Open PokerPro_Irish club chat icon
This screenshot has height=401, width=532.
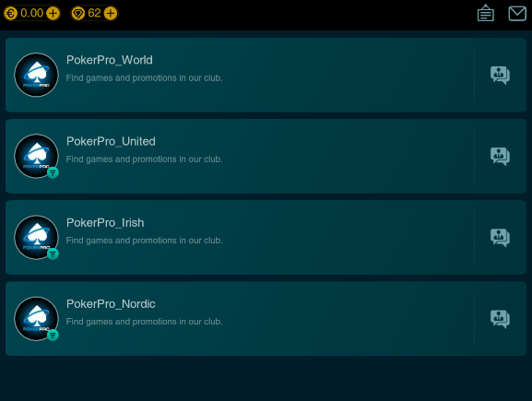pos(500,238)
